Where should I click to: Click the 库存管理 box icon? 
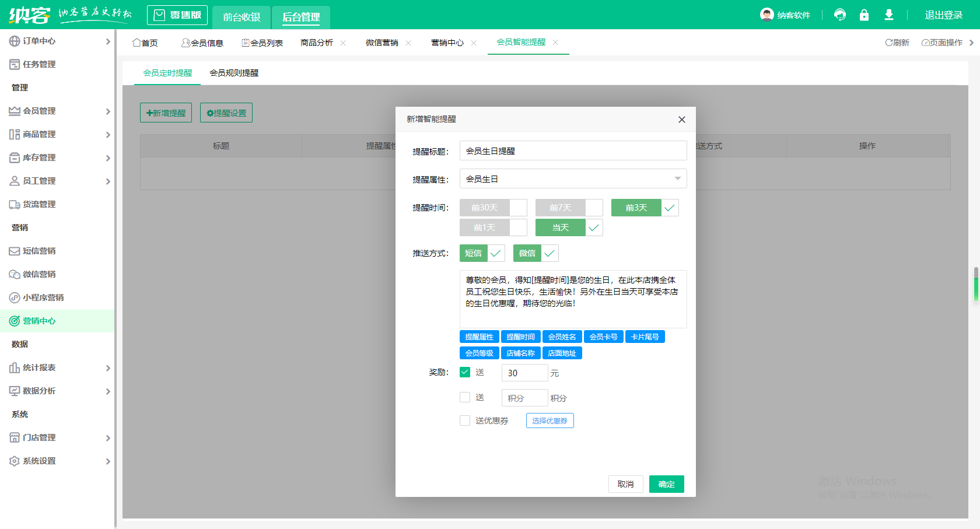[x=15, y=157]
